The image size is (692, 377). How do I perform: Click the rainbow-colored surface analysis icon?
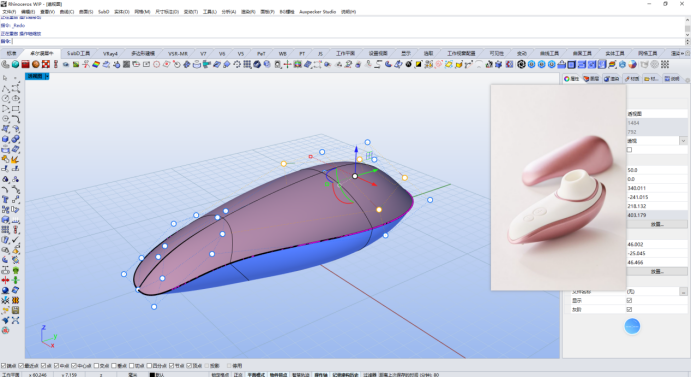point(96,64)
